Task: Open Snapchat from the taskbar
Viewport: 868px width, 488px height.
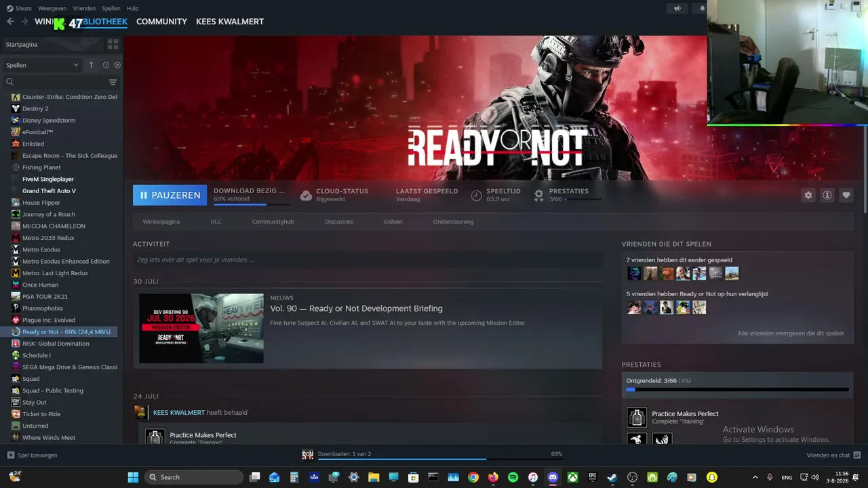Action: click(712, 477)
